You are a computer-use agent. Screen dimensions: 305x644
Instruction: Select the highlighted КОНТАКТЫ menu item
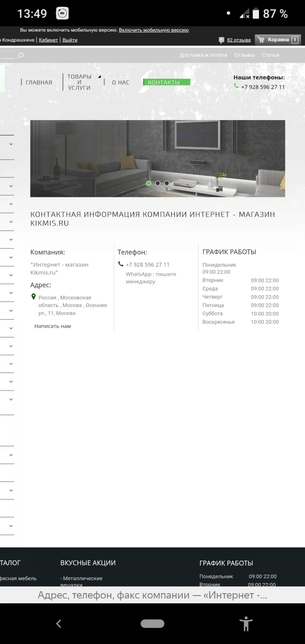[x=167, y=82]
